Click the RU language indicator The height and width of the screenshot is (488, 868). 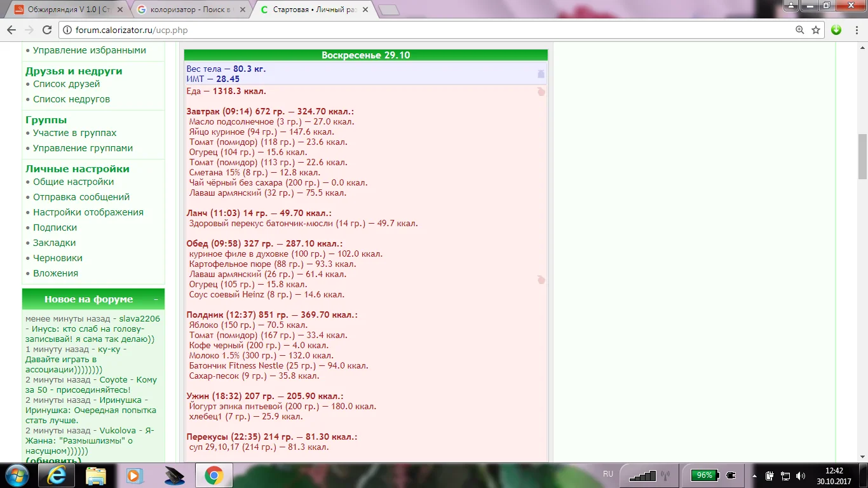click(x=608, y=474)
